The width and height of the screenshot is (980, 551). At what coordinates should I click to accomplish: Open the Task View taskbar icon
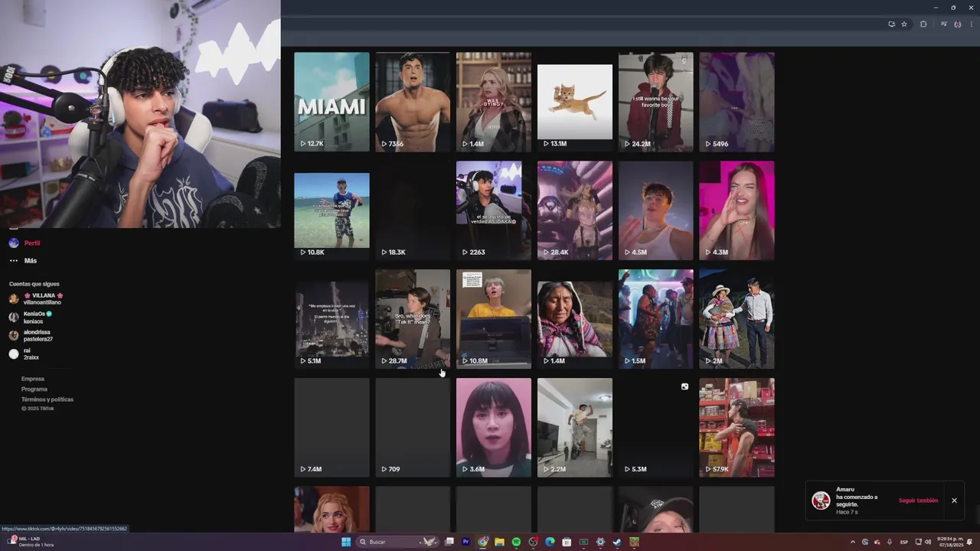[449, 542]
